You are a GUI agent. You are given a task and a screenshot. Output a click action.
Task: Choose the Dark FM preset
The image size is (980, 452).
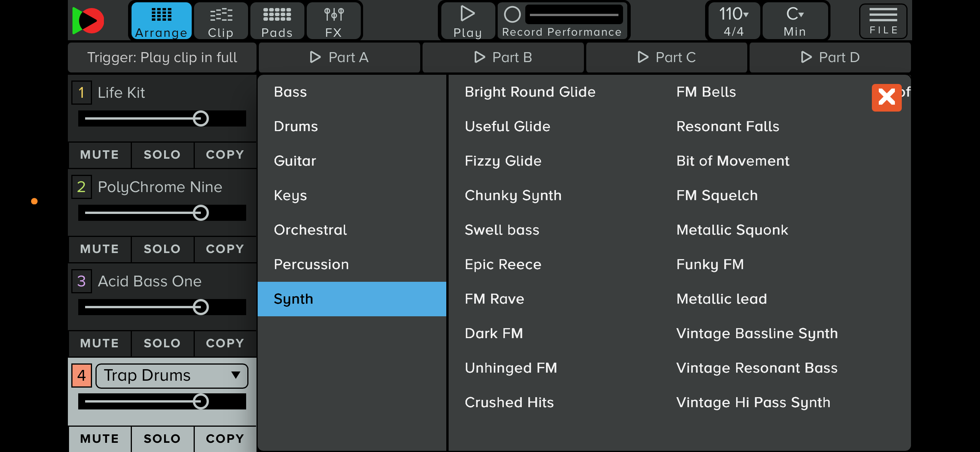[494, 334]
